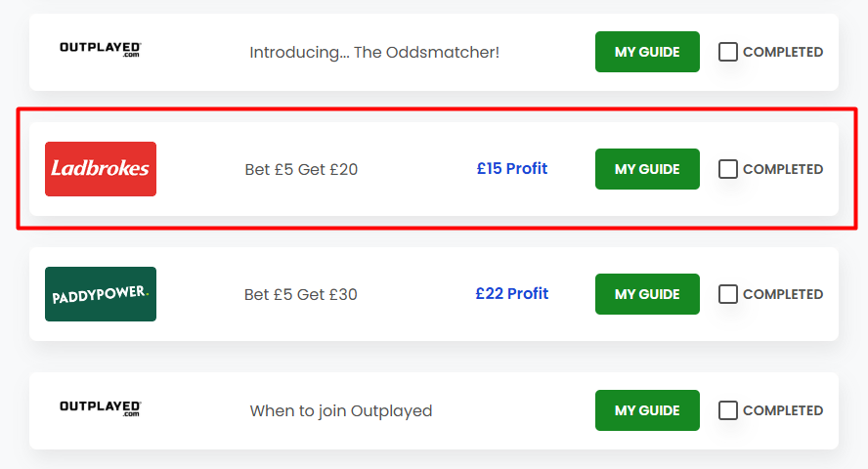868x469 pixels.
Task: Click Outplayed logo beside 'When to join'
Action: 101,408
